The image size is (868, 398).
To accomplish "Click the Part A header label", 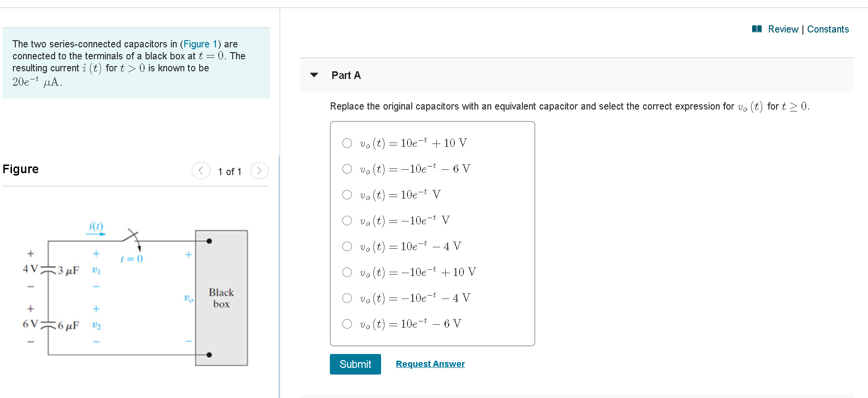I will (x=346, y=75).
